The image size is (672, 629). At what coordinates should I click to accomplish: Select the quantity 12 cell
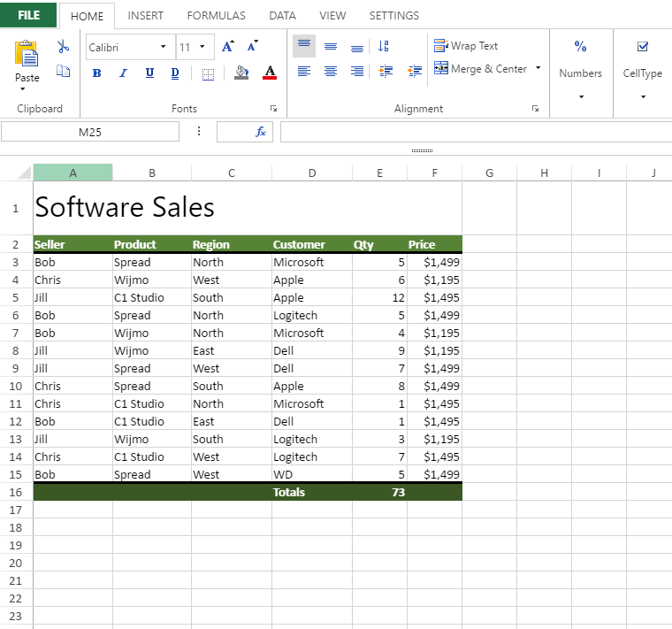(379, 297)
